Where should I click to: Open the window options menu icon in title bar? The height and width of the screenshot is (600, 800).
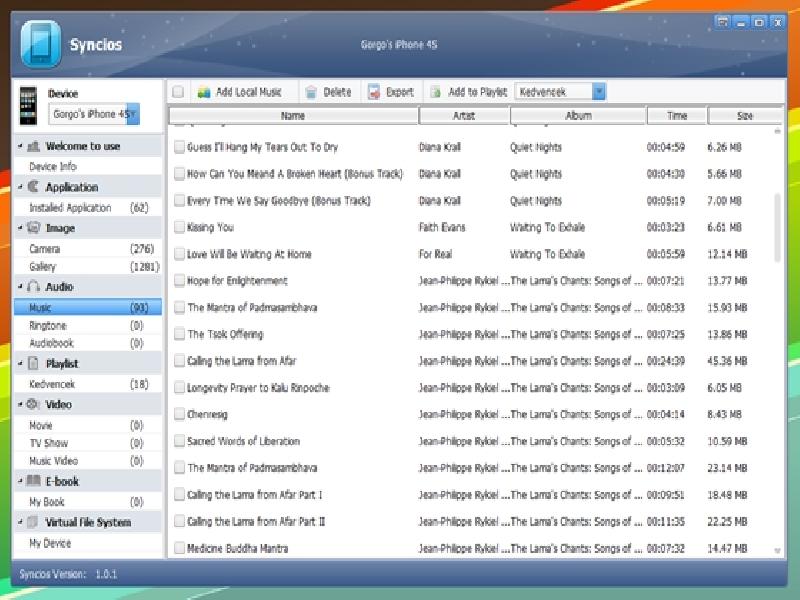[722, 22]
